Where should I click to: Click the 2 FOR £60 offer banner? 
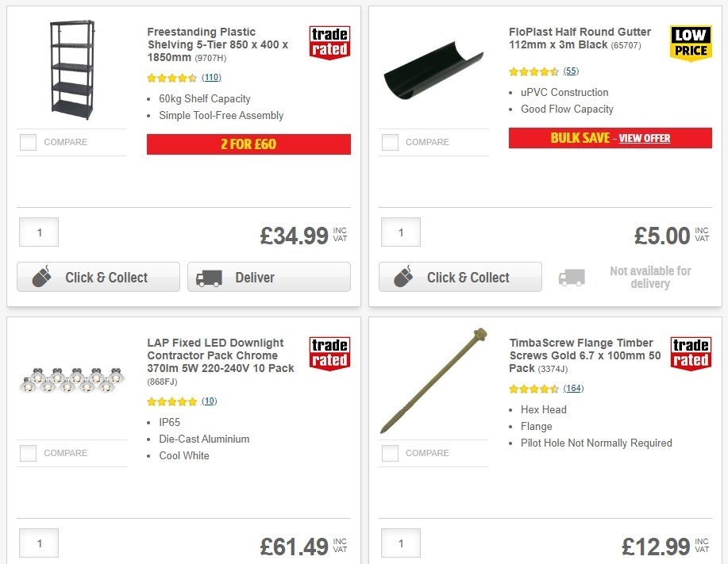coord(248,144)
